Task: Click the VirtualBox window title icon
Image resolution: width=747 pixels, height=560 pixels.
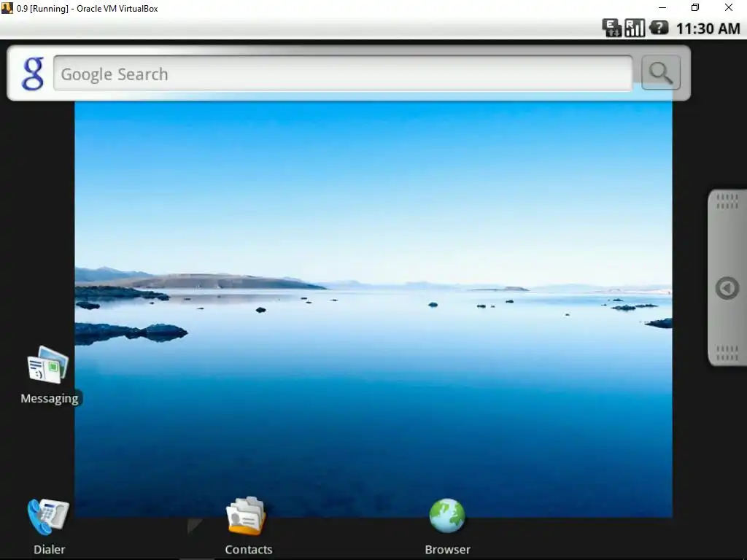Action: pos(7,8)
